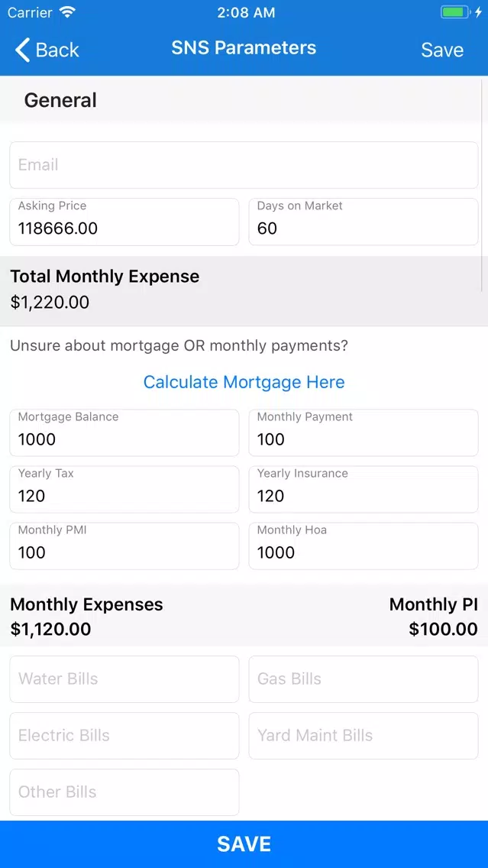Edit the Yearly Insurance field
Image resolution: width=488 pixels, height=868 pixels.
point(364,489)
